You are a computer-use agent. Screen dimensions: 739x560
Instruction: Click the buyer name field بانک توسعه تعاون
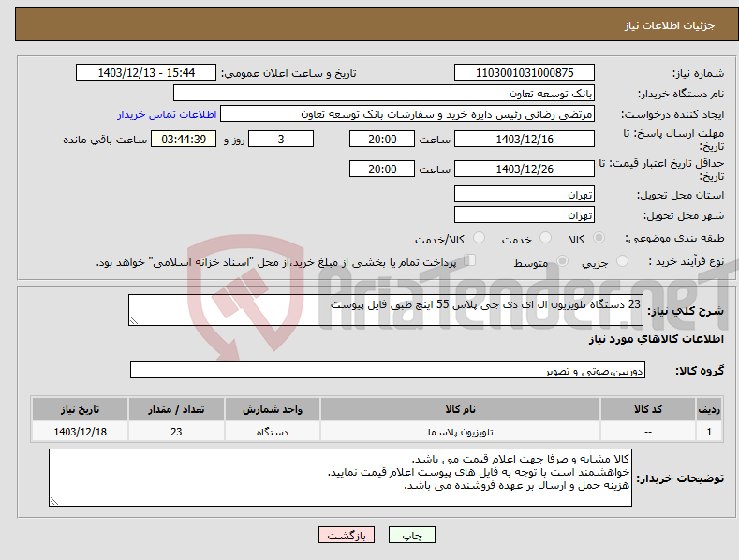[384, 94]
